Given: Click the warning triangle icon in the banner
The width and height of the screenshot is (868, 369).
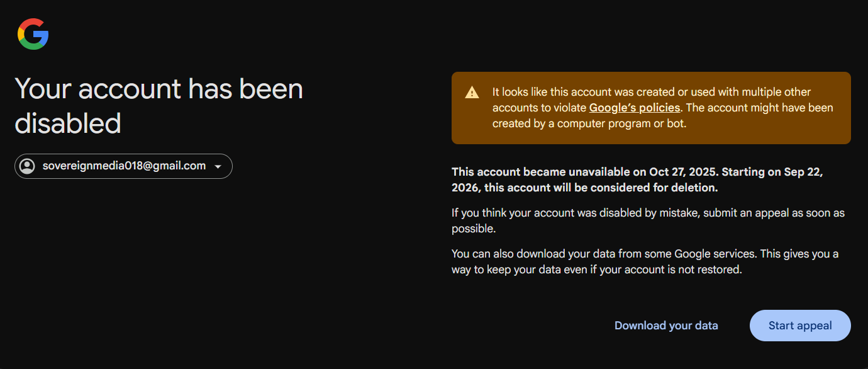Looking at the screenshot, I should (x=472, y=93).
